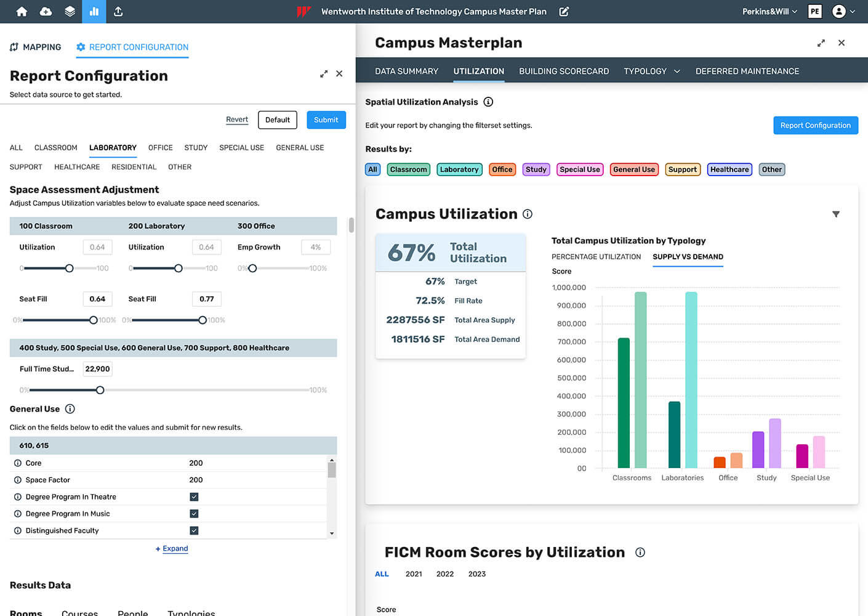This screenshot has width=868, height=616.
Task: Click the Expand link below General Use list
Action: coord(175,549)
